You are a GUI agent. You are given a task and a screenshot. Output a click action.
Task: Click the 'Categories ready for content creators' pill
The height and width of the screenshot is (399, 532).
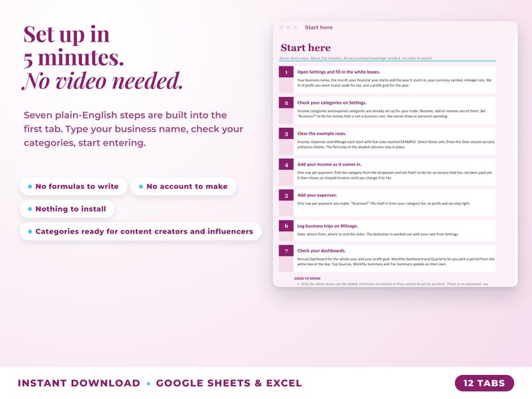141,232
